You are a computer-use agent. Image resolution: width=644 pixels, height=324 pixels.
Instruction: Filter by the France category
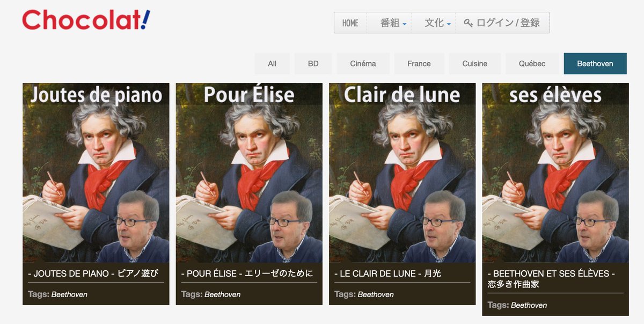click(419, 63)
